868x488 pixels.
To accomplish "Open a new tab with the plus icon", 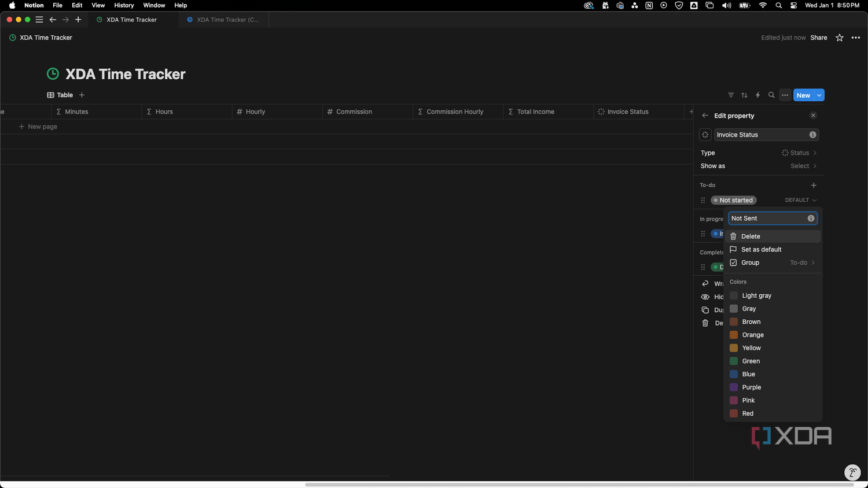I will (78, 20).
